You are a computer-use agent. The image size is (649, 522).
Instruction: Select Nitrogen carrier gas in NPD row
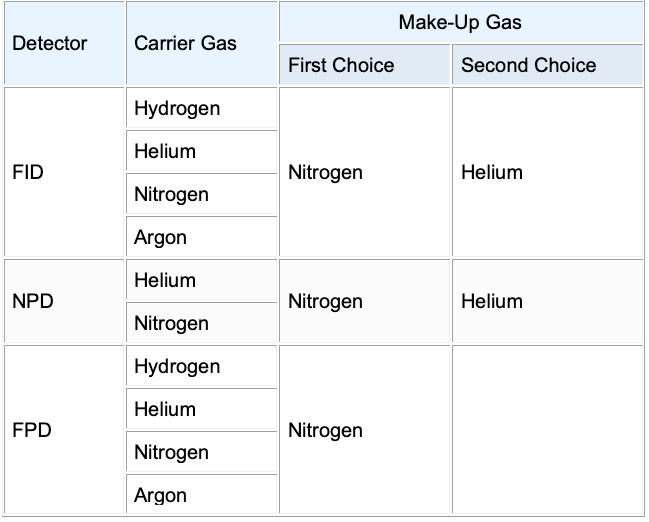pos(171,323)
